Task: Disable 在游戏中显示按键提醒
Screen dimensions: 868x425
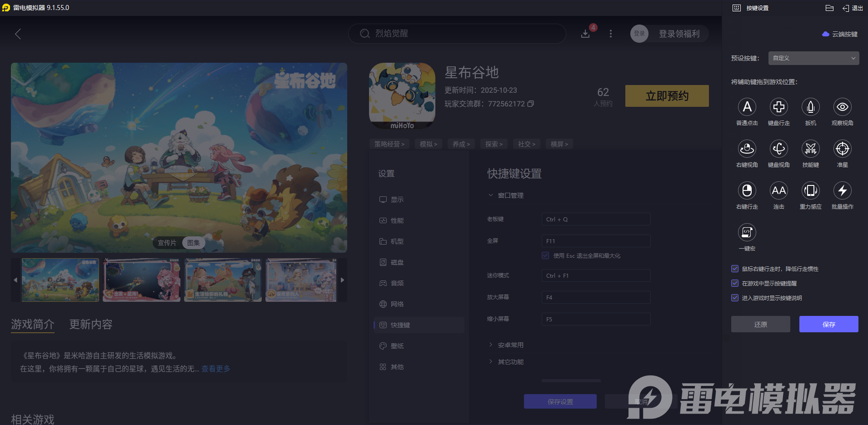Action: (734, 283)
